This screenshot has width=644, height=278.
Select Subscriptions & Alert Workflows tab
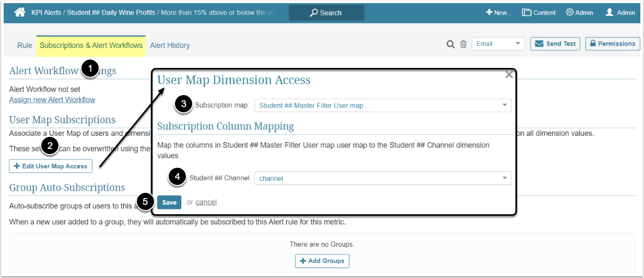pyautogui.click(x=91, y=45)
